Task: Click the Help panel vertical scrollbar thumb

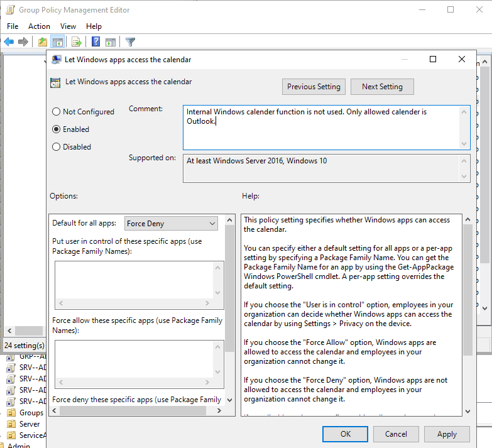Action: (468, 290)
